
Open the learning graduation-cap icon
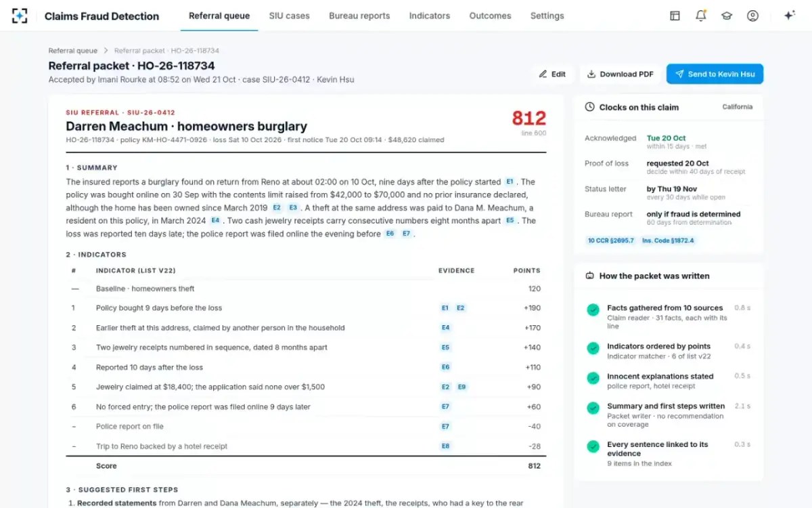(x=727, y=16)
